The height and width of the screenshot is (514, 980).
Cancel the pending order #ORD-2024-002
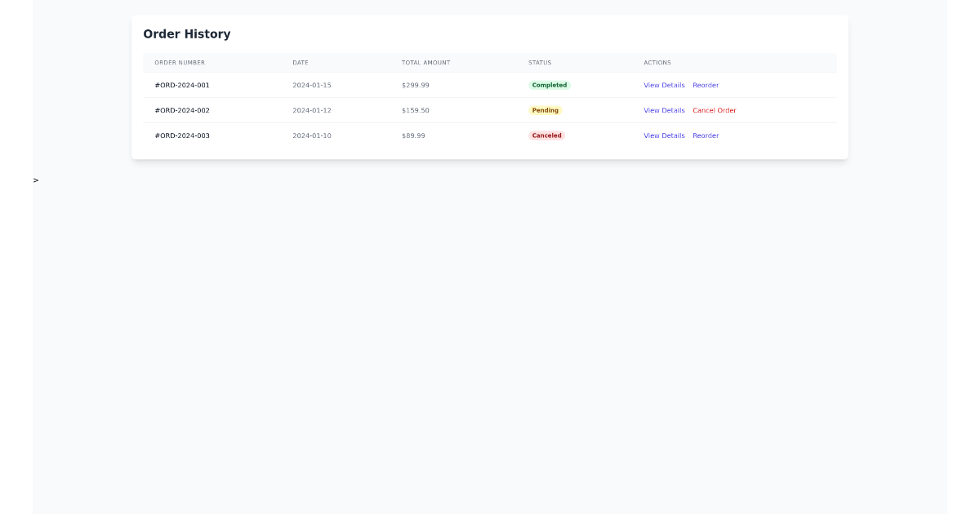tap(715, 110)
